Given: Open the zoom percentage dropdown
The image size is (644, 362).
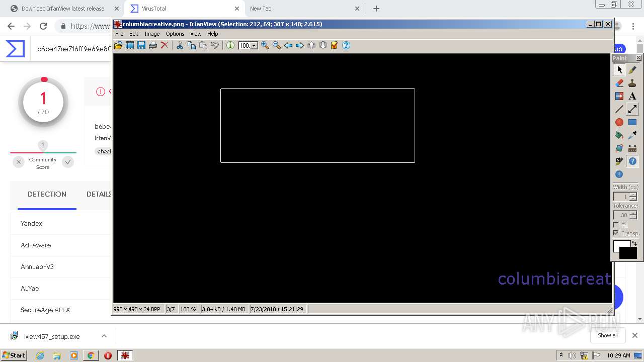Looking at the screenshot, I should (x=254, y=46).
